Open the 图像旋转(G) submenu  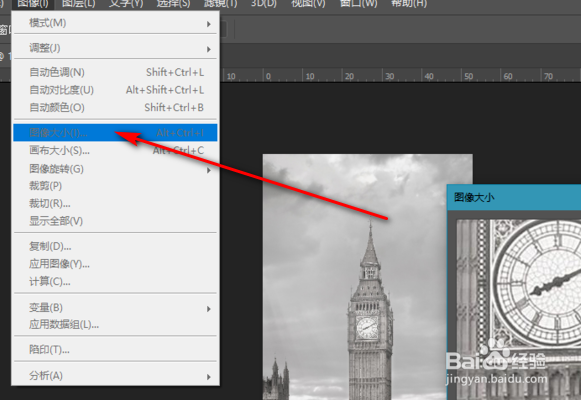(115, 169)
